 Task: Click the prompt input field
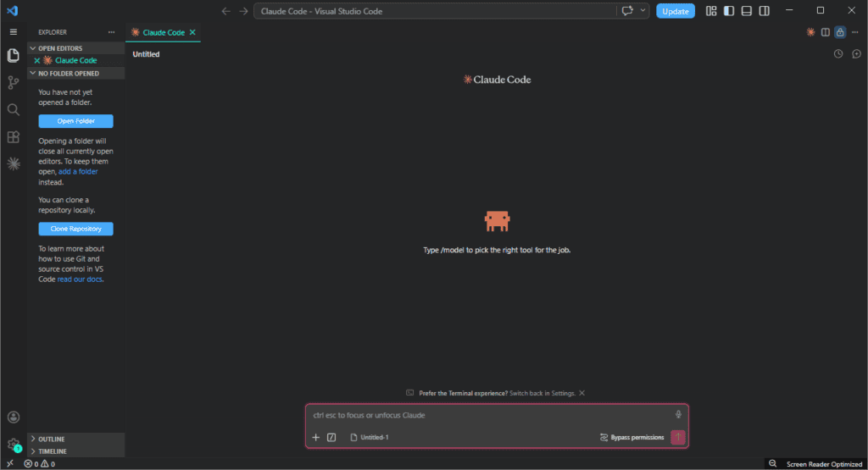(487, 415)
